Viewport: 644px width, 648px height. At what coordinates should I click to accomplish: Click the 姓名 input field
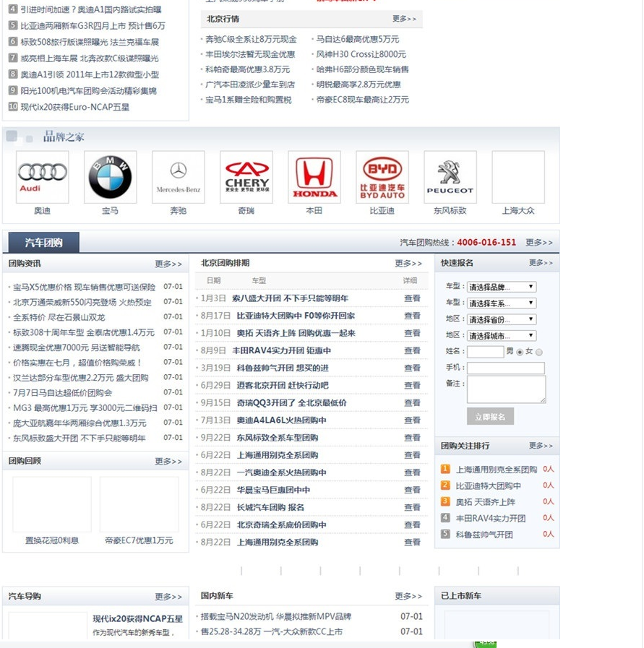pyautogui.click(x=484, y=351)
